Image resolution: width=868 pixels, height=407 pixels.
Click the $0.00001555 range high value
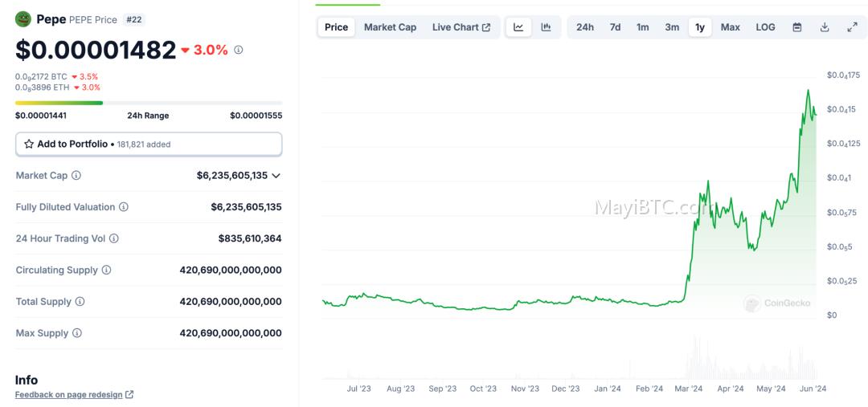pos(256,116)
